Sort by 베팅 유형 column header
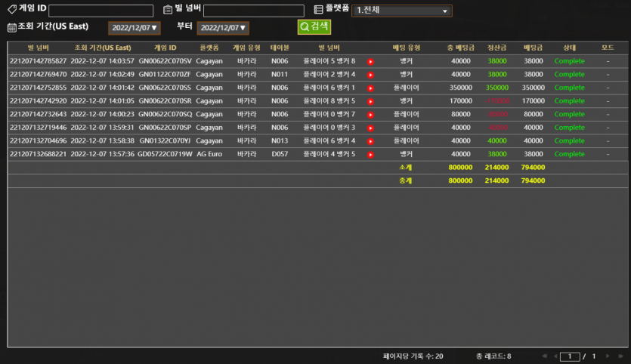 407,48
